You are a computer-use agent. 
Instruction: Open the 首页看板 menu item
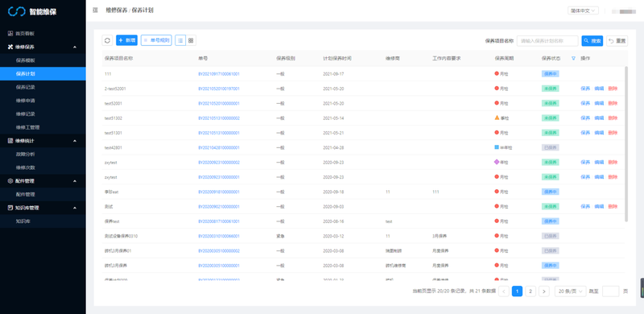(43, 33)
